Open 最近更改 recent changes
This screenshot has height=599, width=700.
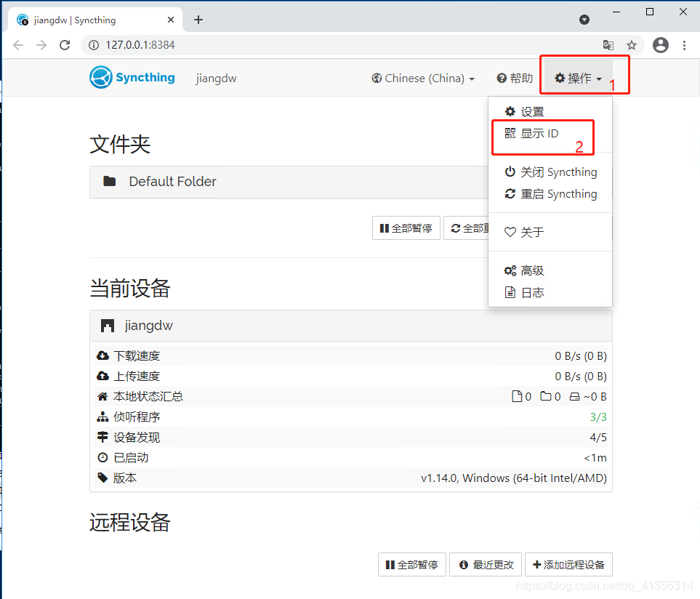pyautogui.click(x=486, y=565)
